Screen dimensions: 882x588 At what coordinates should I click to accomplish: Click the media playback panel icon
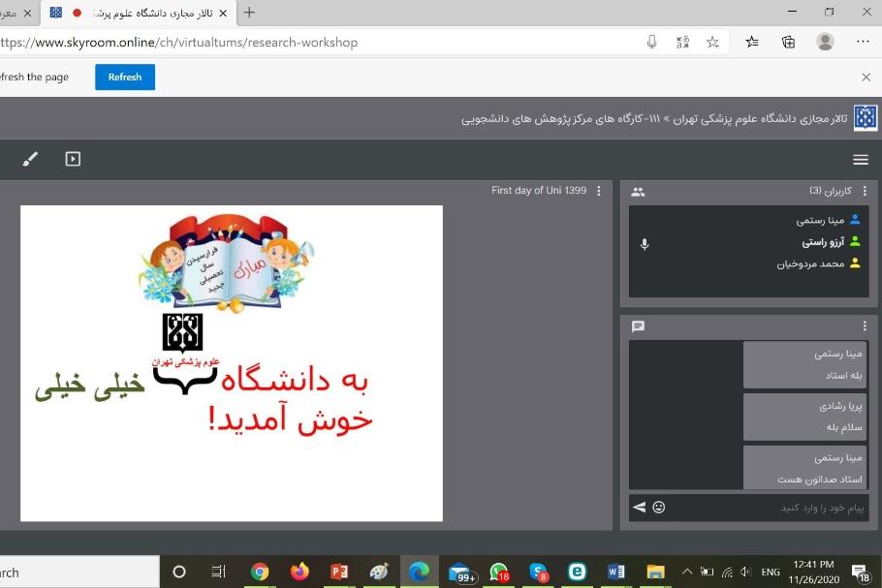[x=73, y=159]
